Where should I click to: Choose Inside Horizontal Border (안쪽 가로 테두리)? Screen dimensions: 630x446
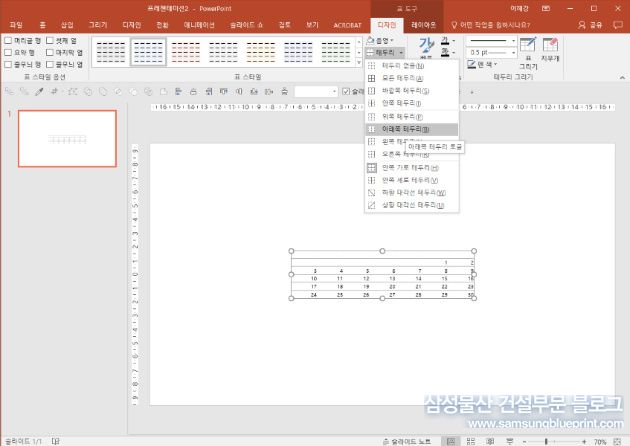pyautogui.click(x=411, y=168)
